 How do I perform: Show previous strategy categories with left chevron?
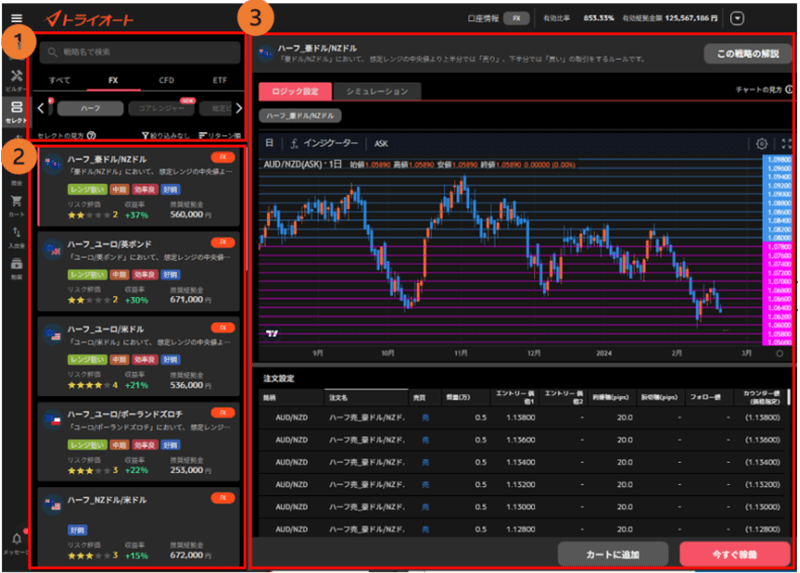[x=41, y=108]
